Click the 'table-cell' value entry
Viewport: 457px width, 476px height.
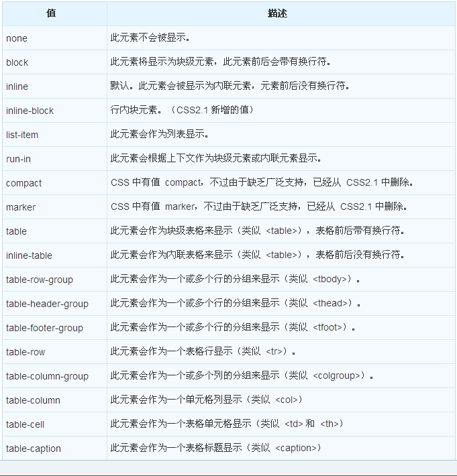25,424
